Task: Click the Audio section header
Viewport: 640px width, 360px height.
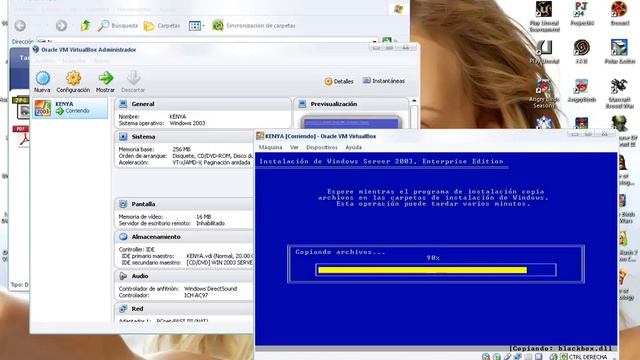Action: (184, 276)
